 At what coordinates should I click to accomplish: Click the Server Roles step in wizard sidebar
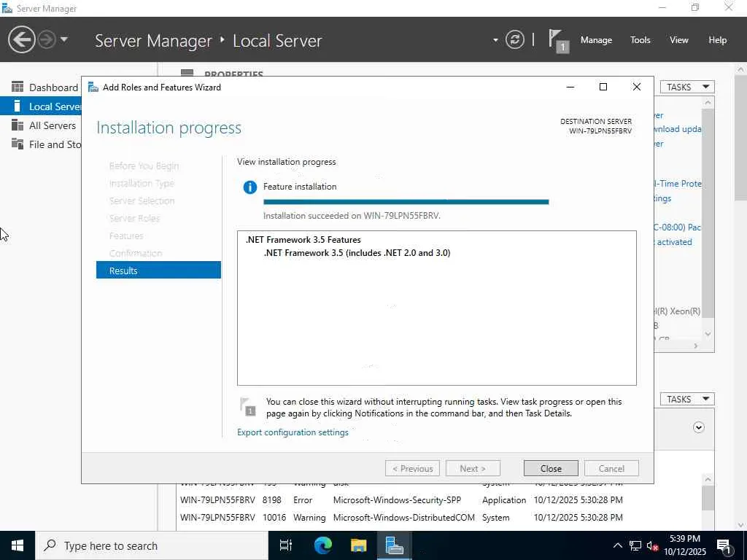pos(134,218)
